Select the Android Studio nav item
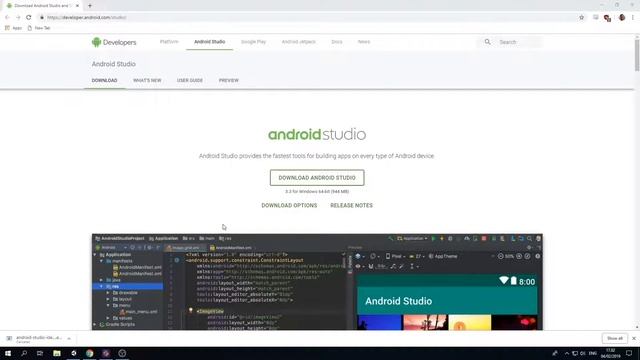 (209, 42)
